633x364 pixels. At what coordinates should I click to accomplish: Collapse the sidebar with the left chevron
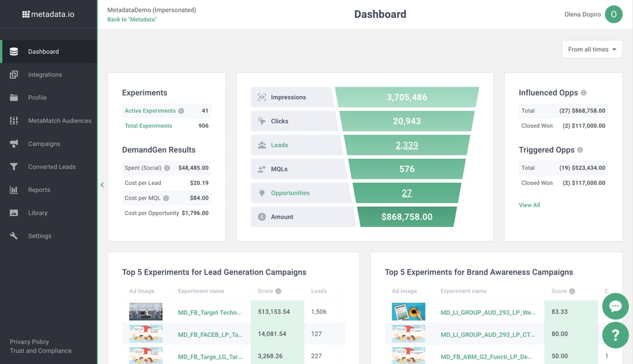pos(102,184)
